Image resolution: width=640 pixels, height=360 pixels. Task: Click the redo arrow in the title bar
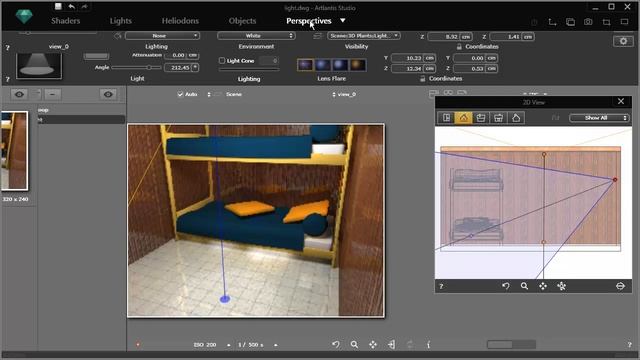click(84, 7)
